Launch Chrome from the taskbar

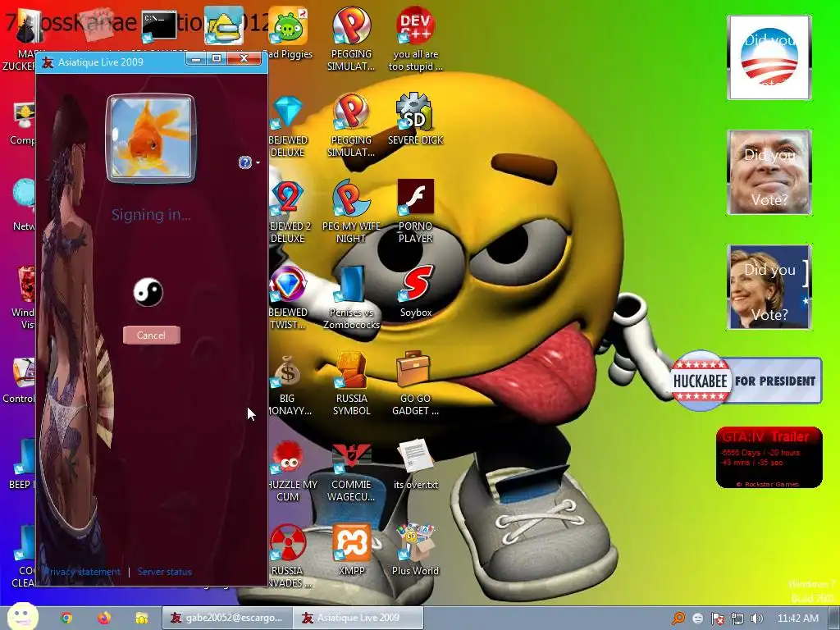point(66,619)
